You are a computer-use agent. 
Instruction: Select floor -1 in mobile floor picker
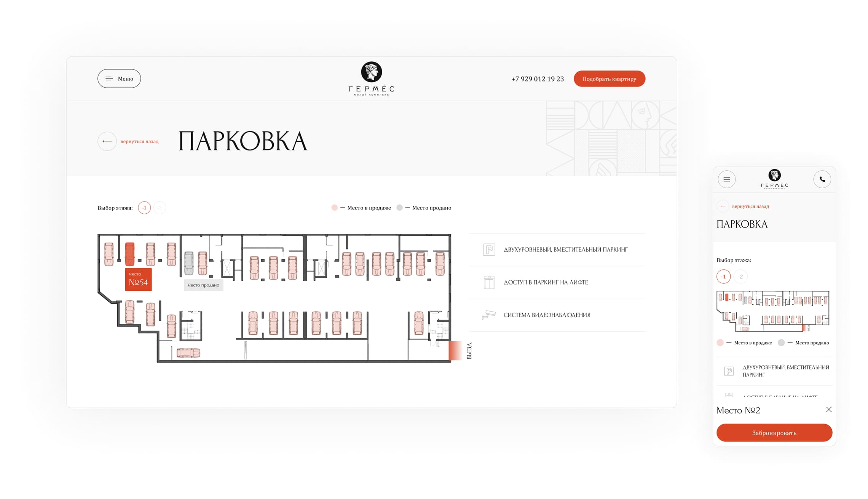pos(723,277)
